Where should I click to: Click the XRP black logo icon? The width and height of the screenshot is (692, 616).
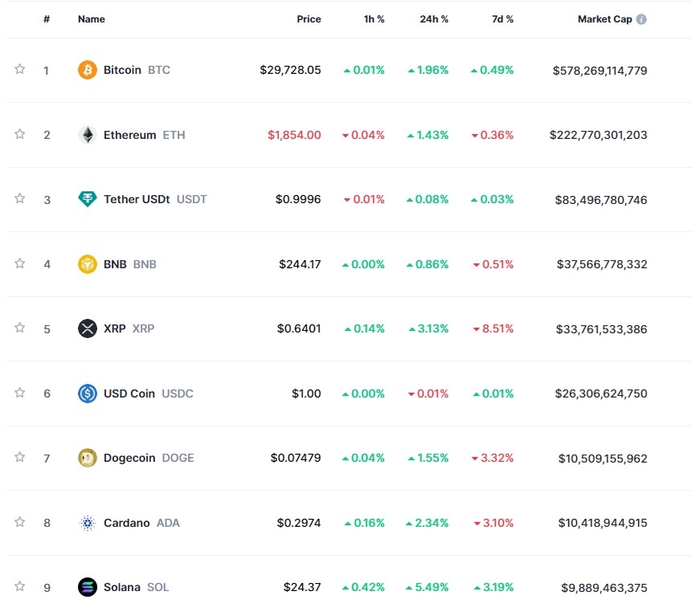tap(87, 328)
